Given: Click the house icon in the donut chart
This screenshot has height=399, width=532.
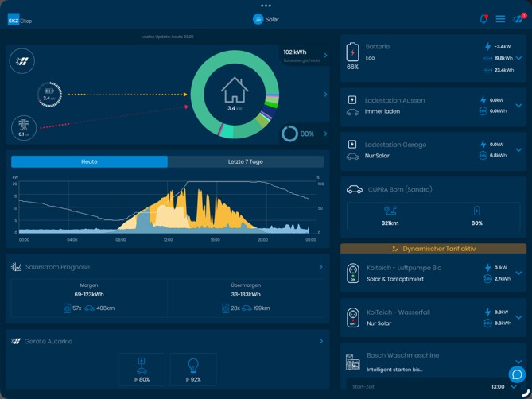Looking at the screenshot, I should pos(235,90).
